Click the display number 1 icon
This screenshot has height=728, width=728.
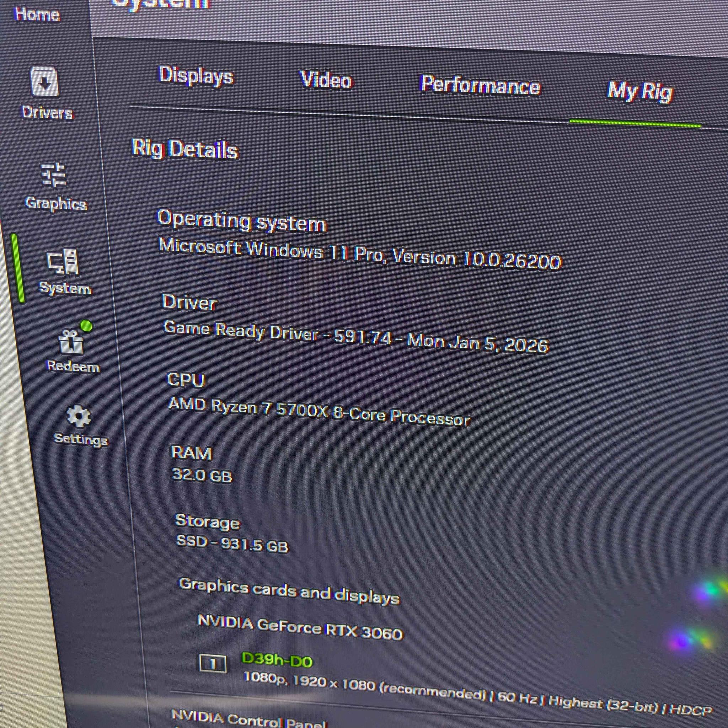(213, 664)
